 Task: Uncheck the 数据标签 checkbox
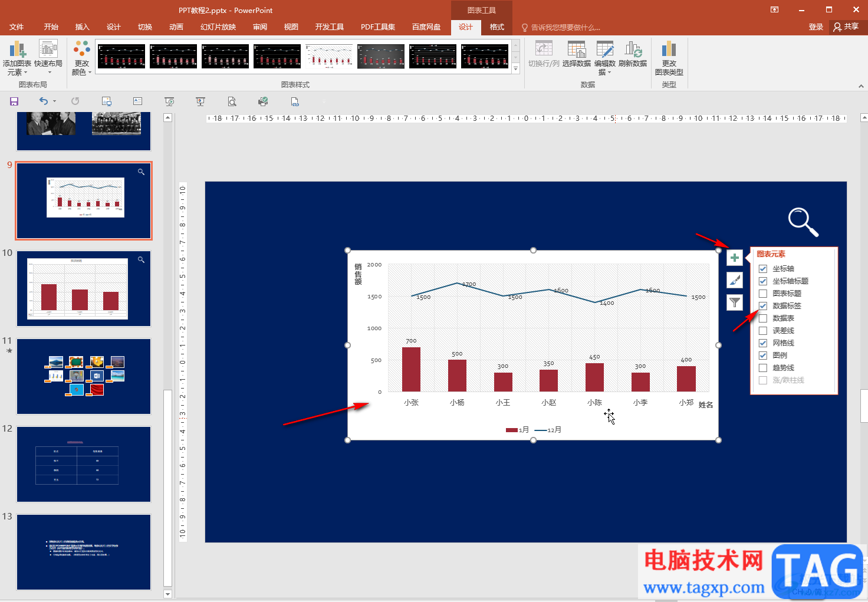763,306
